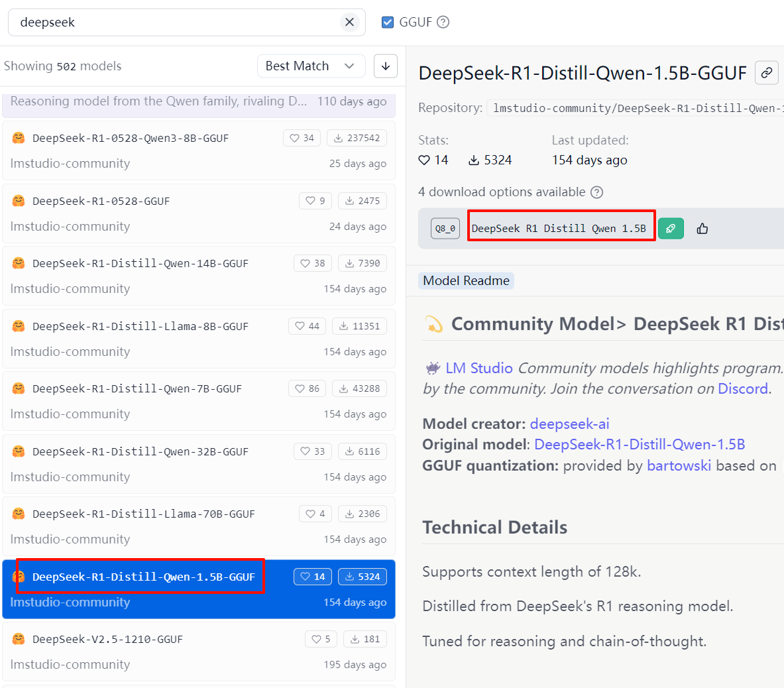Click the likes badge showing 33

pyautogui.click(x=313, y=452)
